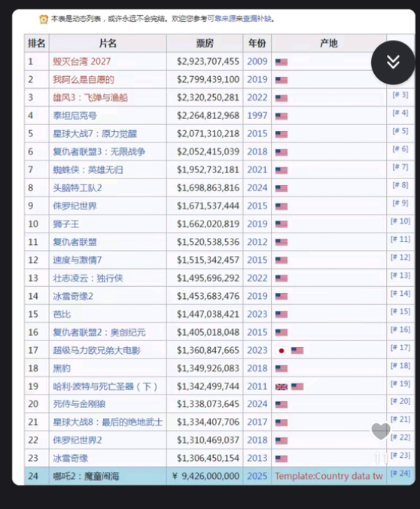
Task: Open the 2025 year link
Action: click(x=257, y=476)
